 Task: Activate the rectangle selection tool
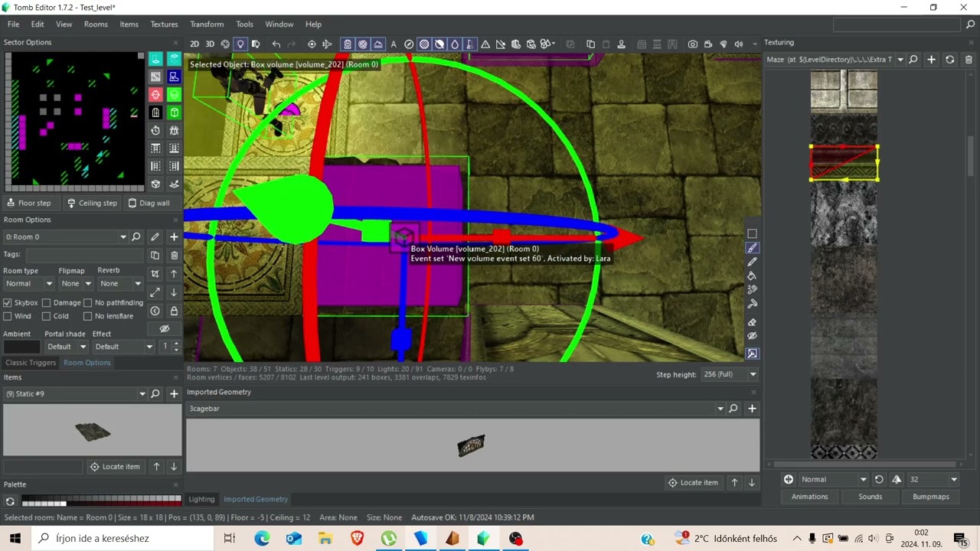pos(752,233)
